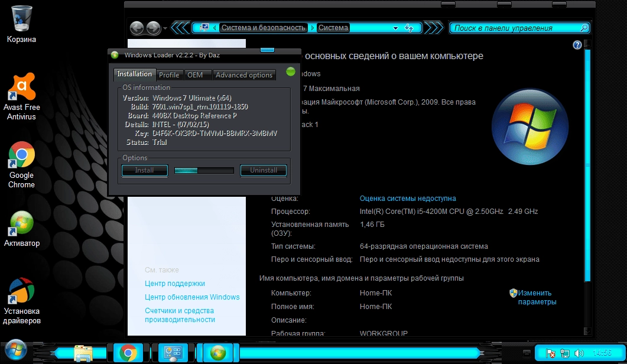Click the scrollbar up arrow in System window

point(587,43)
